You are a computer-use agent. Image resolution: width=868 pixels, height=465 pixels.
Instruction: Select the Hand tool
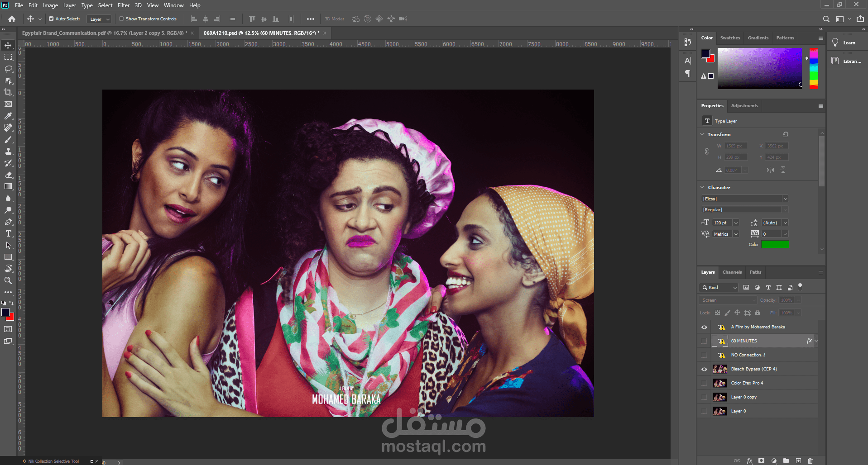(8, 269)
